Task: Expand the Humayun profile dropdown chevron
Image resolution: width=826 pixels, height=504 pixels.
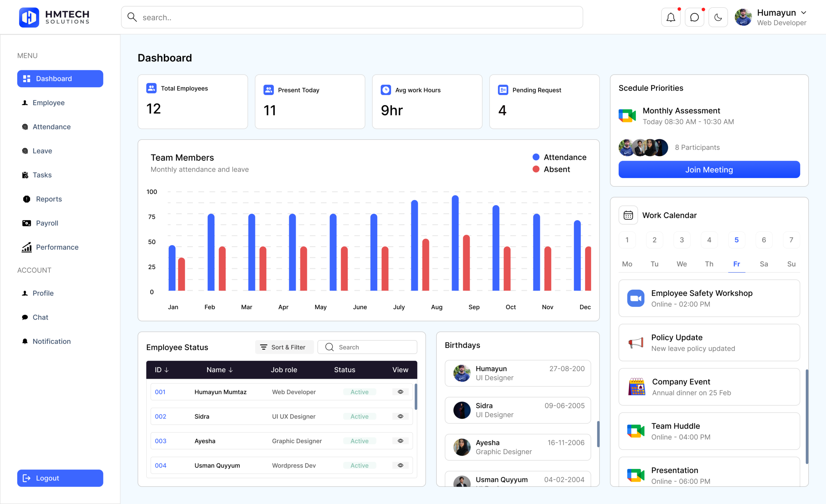Action: [x=803, y=13]
